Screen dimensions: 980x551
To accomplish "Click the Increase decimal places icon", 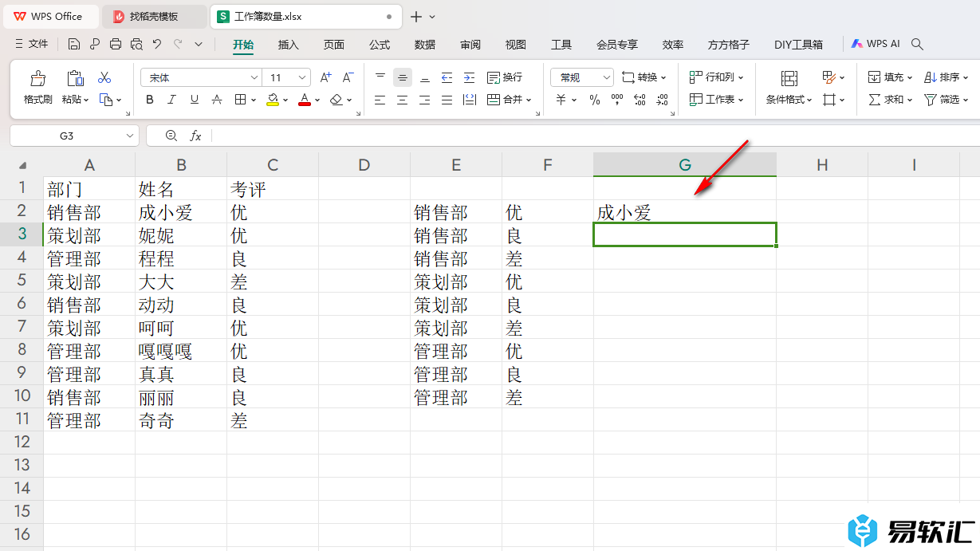I will click(640, 100).
